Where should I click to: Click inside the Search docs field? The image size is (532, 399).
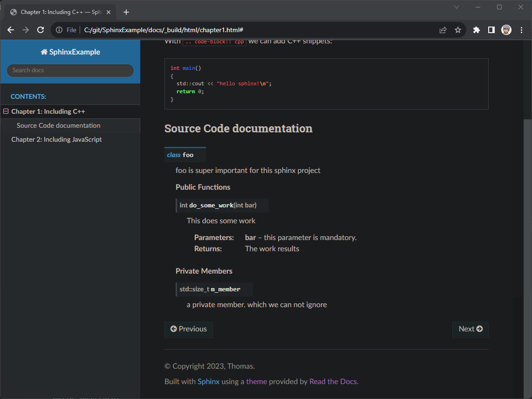(x=70, y=70)
